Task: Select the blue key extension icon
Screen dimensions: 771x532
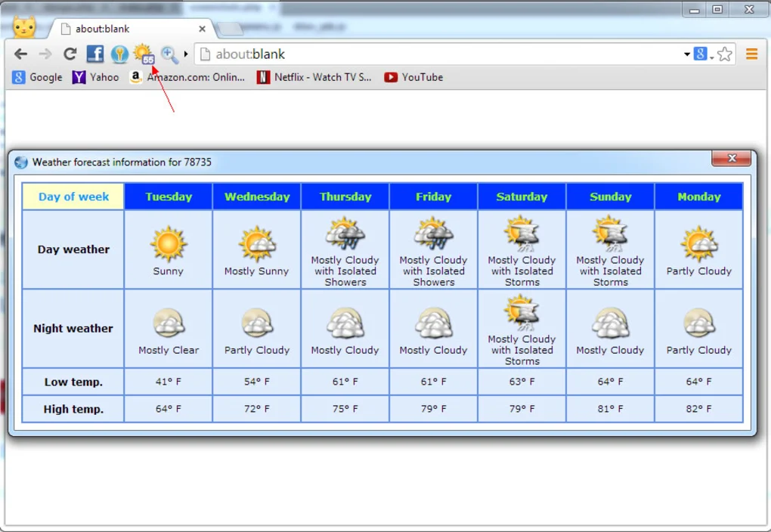Action: (119, 54)
